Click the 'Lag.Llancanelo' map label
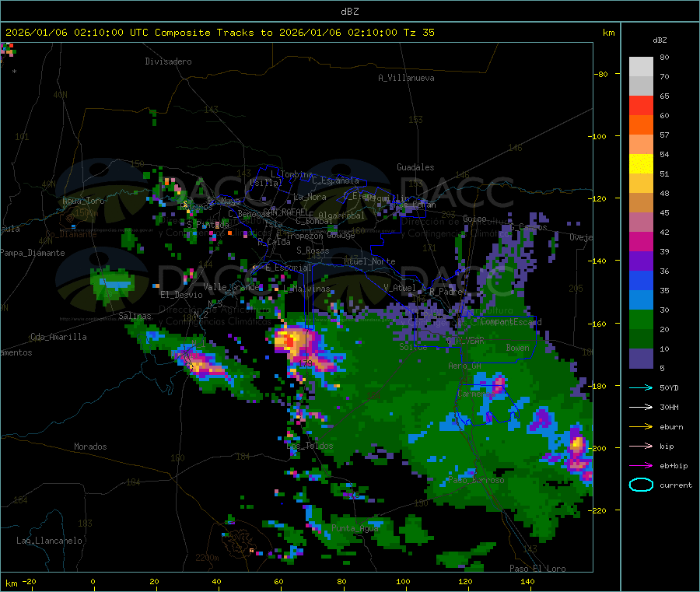The image size is (700, 592). tap(50, 541)
